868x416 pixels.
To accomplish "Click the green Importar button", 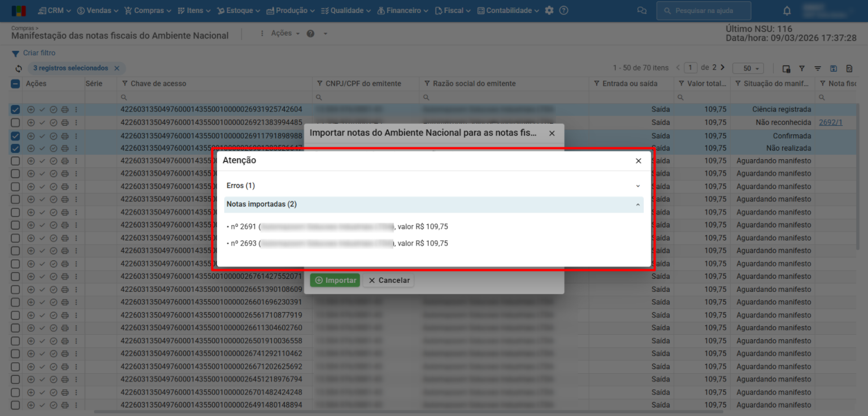I will (335, 281).
